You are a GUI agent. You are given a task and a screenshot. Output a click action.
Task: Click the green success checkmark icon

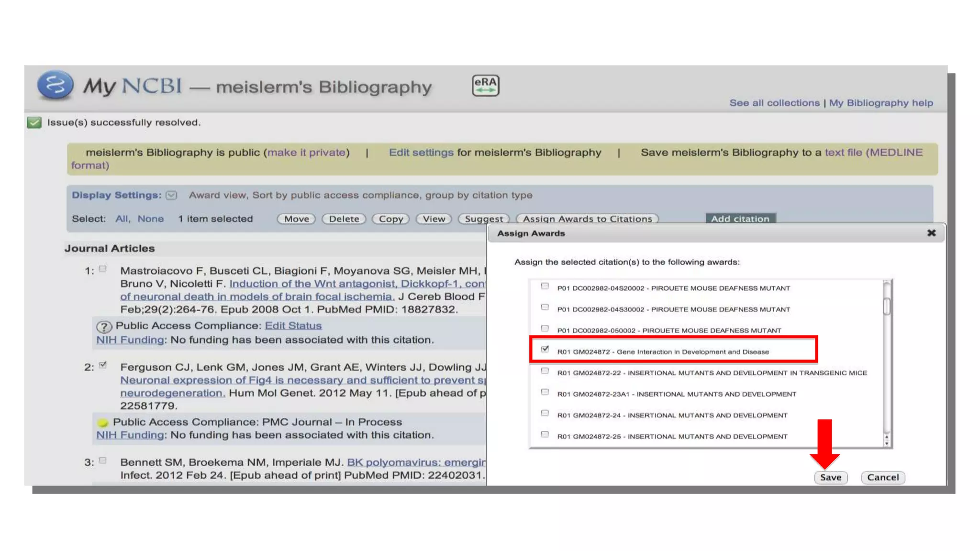34,123
